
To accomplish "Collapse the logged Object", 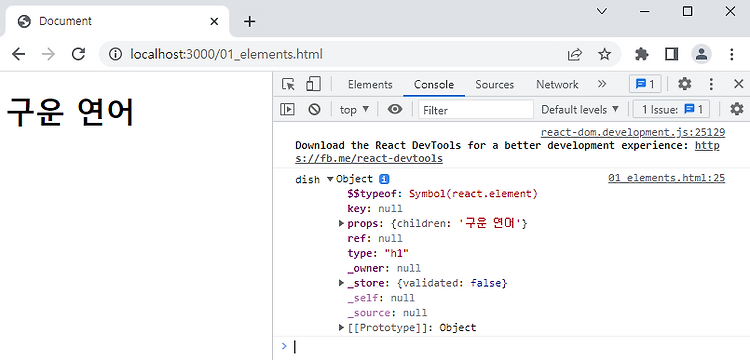I will pyautogui.click(x=330, y=179).
